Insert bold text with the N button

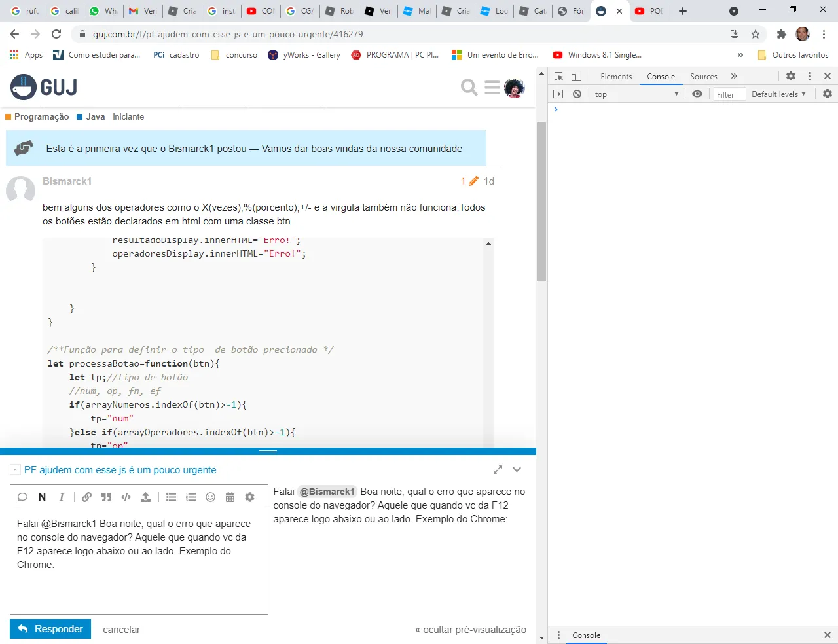[x=42, y=497]
